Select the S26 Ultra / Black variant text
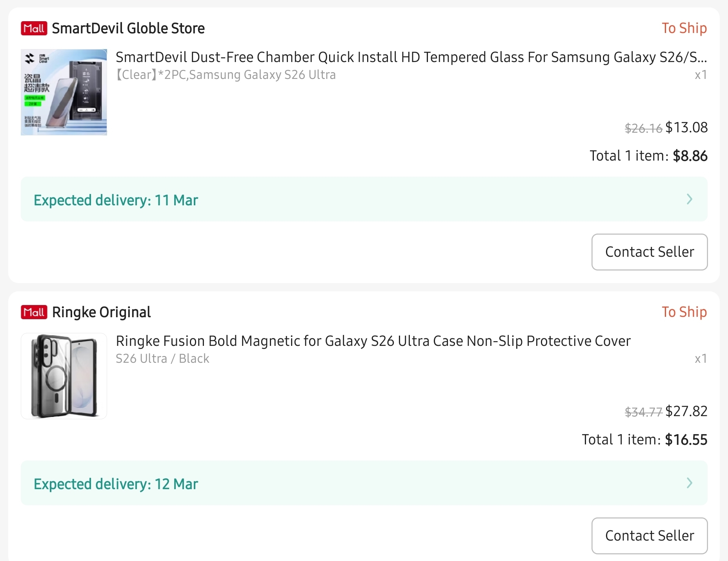The width and height of the screenshot is (728, 561). tap(162, 358)
